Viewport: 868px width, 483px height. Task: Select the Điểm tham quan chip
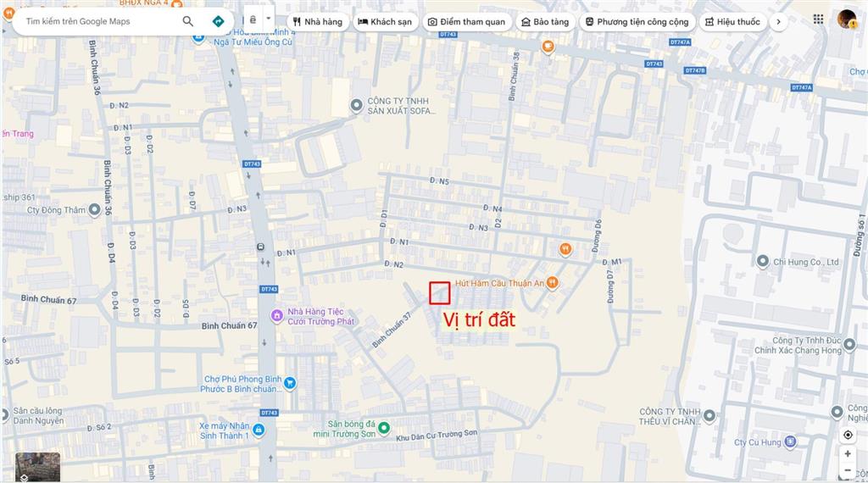[467, 21]
